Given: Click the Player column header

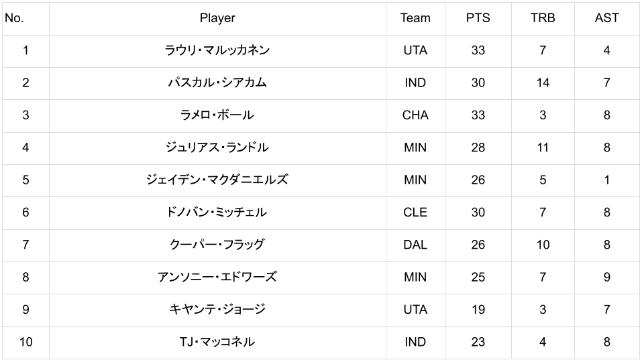Looking at the screenshot, I should coord(217,18).
